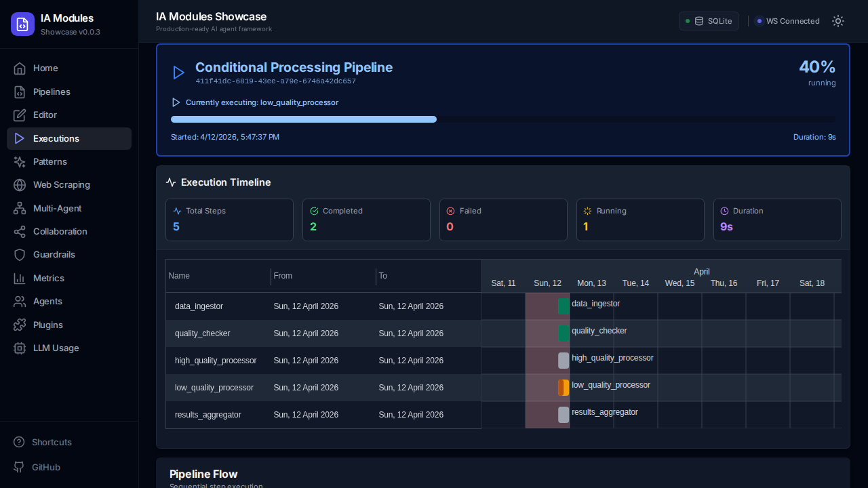The height and width of the screenshot is (488, 868).
Task: Click the Guardrails shield icon
Action: click(20, 255)
